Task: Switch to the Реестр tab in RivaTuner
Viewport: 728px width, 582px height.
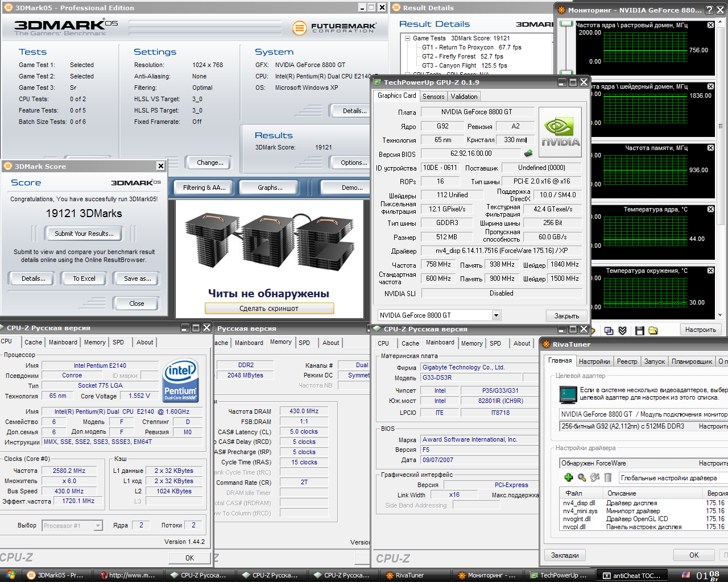Action: [x=627, y=361]
